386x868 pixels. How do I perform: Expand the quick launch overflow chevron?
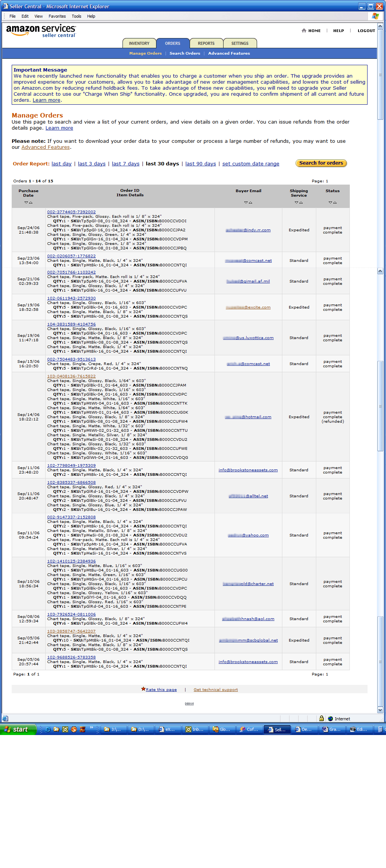[91, 729]
